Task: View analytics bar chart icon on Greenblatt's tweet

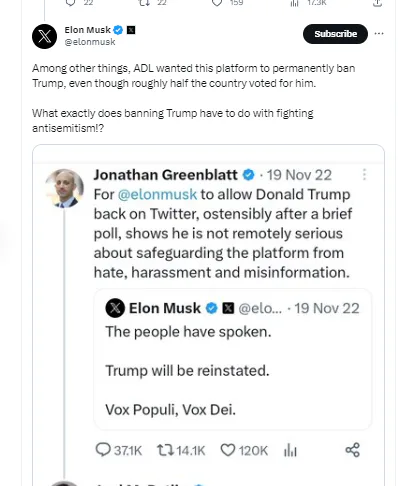Action: [290, 450]
